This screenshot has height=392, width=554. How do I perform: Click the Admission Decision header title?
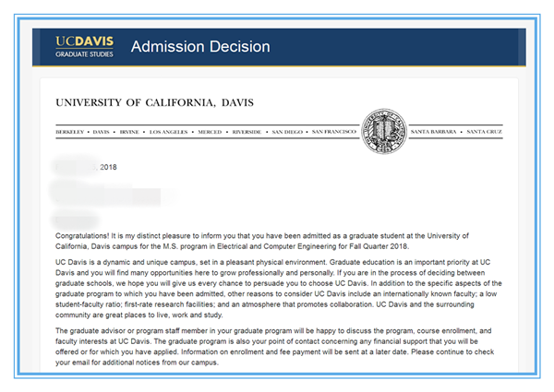click(200, 47)
